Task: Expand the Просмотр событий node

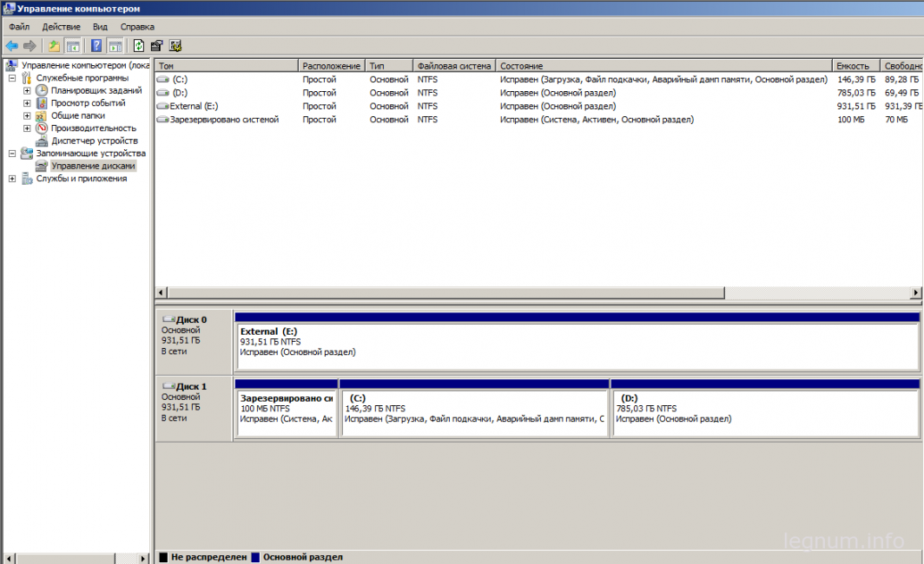Action: point(27,103)
